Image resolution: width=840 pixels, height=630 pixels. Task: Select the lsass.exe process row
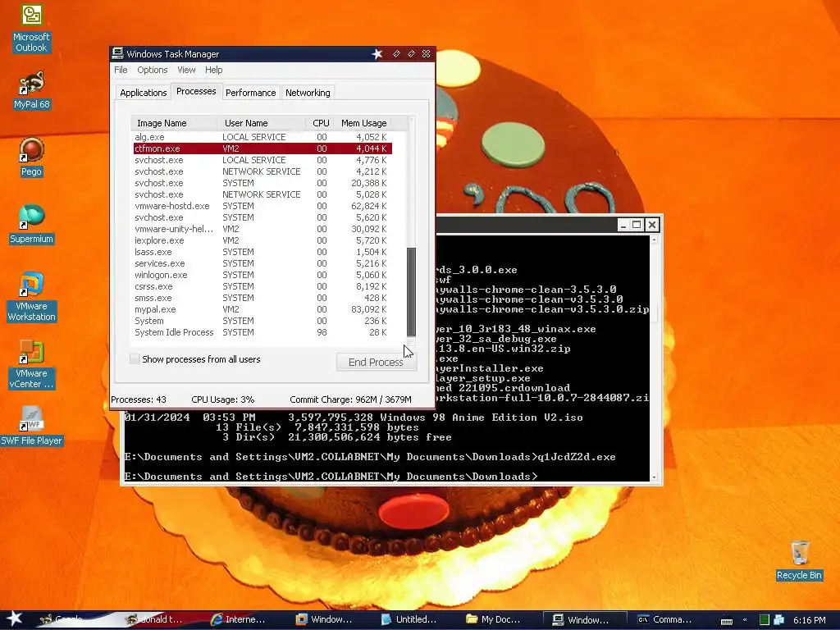pos(262,252)
